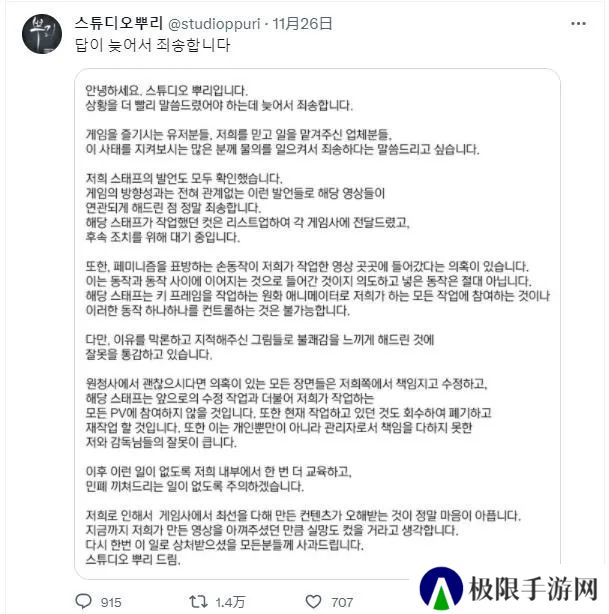Click the 极限手游网 watermark text
This screenshot has width=609, height=614.
(533, 589)
